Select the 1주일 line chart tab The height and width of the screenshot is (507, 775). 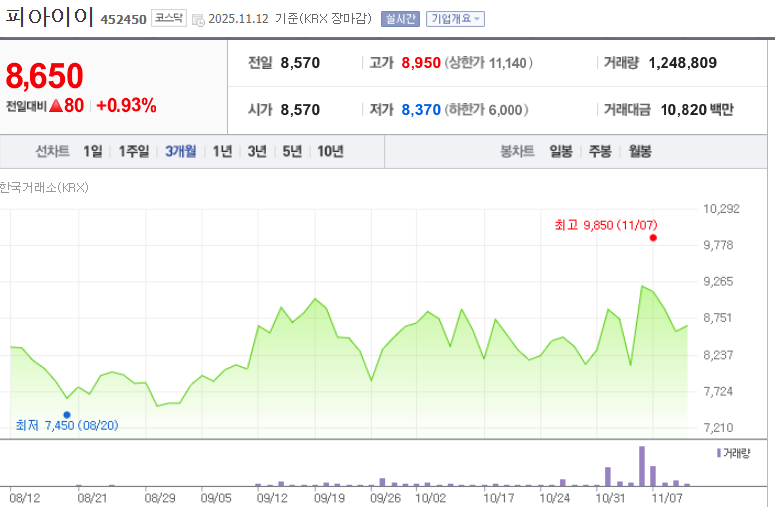tap(133, 151)
